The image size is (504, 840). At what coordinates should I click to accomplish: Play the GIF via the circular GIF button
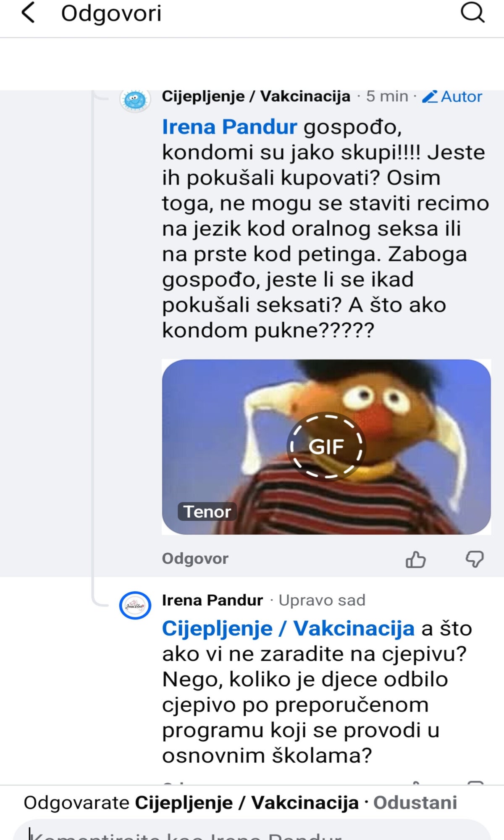[326, 446]
